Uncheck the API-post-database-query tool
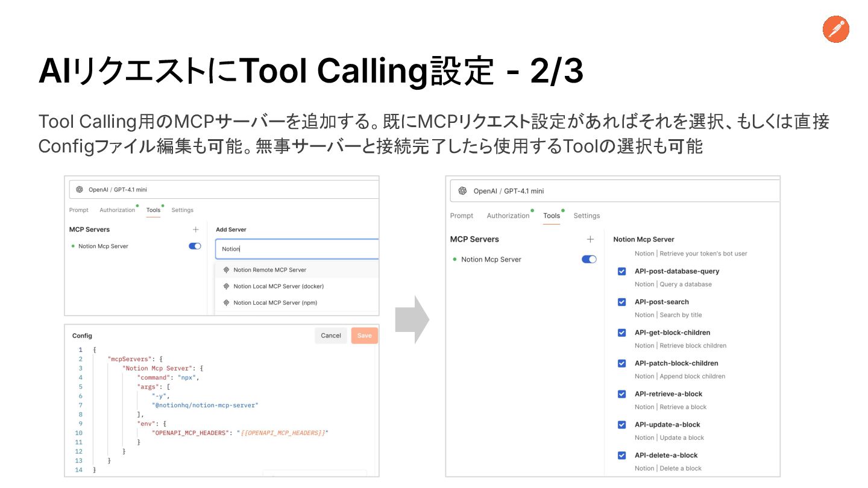 (621, 271)
